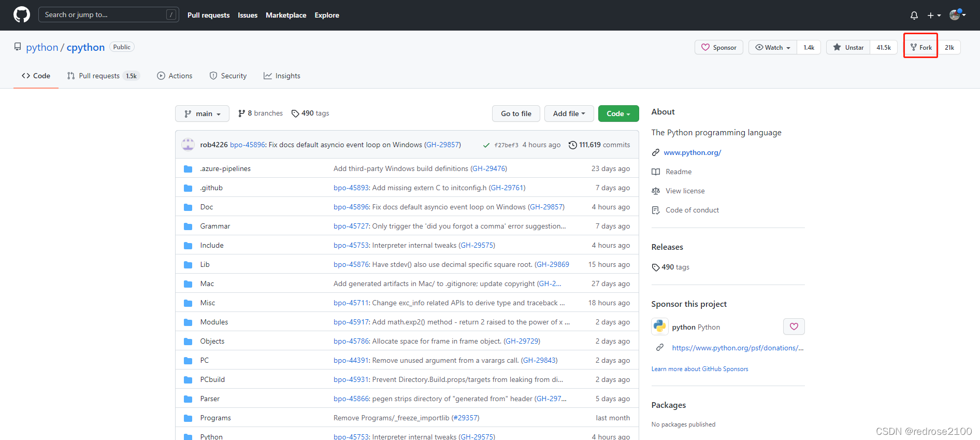Open the Watch dropdown
The image size is (980, 440).
click(x=773, y=47)
